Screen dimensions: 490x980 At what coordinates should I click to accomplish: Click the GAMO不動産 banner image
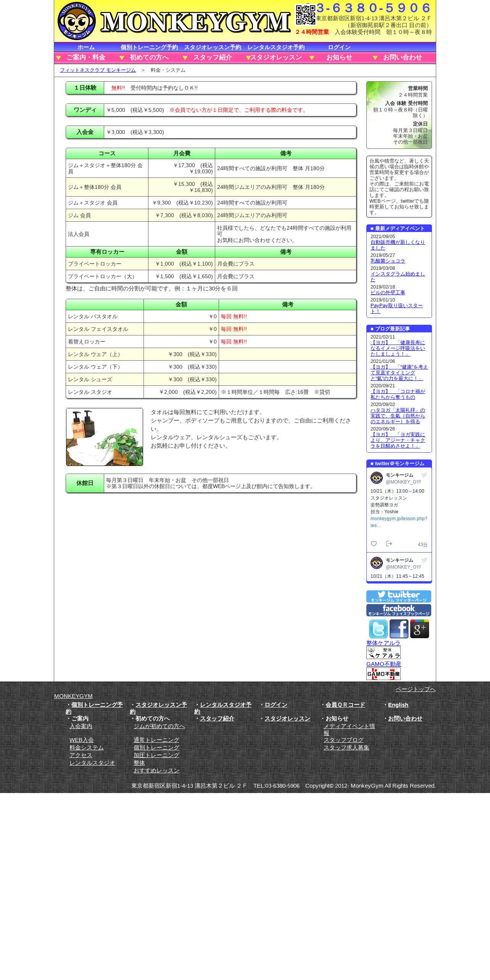(x=384, y=674)
